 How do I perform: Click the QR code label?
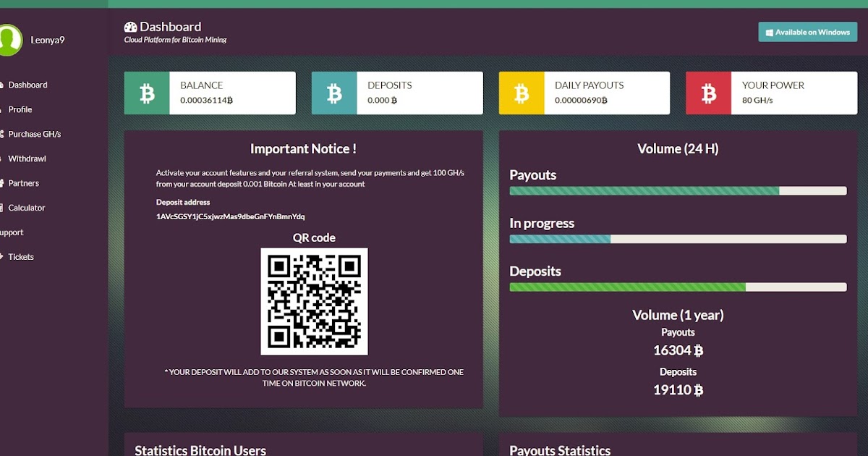coord(314,237)
